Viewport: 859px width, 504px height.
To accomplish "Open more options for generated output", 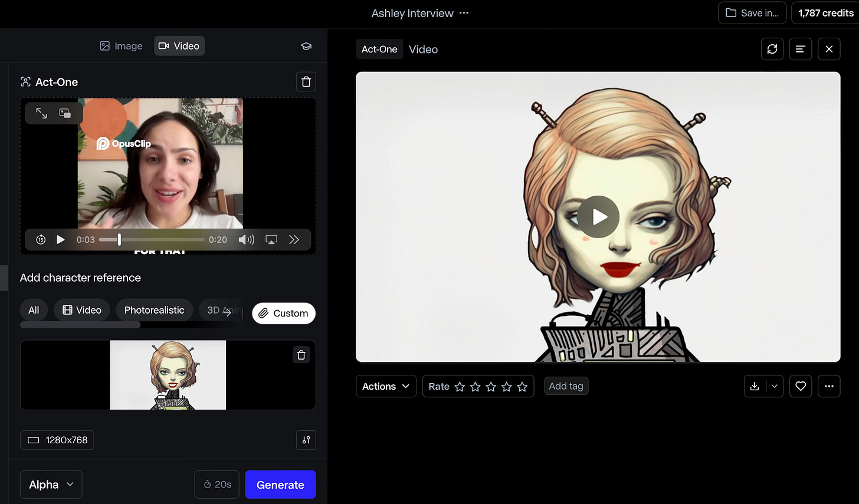I will (x=829, y=386).
